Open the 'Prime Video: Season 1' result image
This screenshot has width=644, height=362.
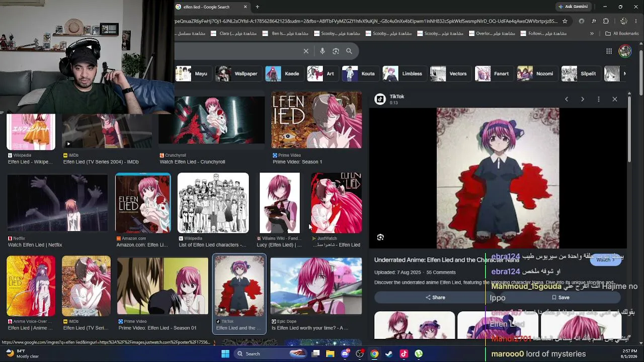point(316,120)
